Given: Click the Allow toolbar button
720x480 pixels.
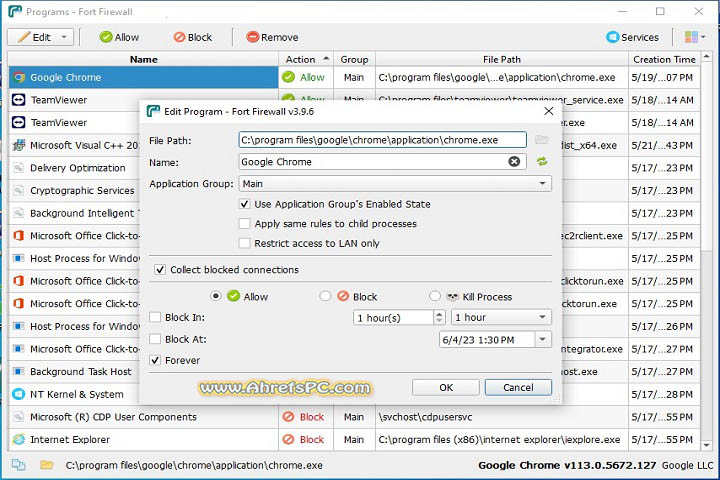Looking at the screenshot, I should 119,37.
